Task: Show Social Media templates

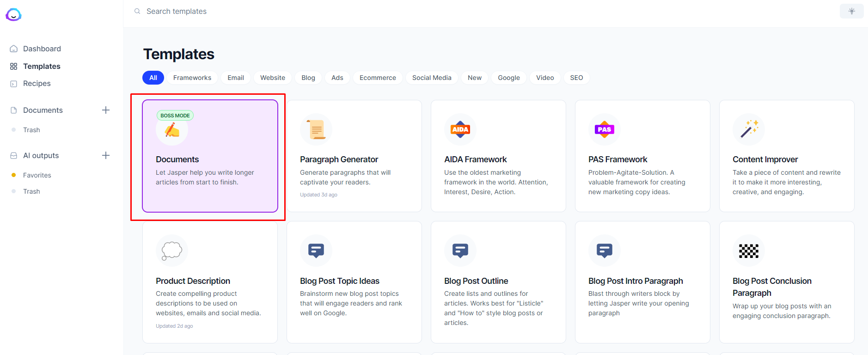Action: [432, 78]
